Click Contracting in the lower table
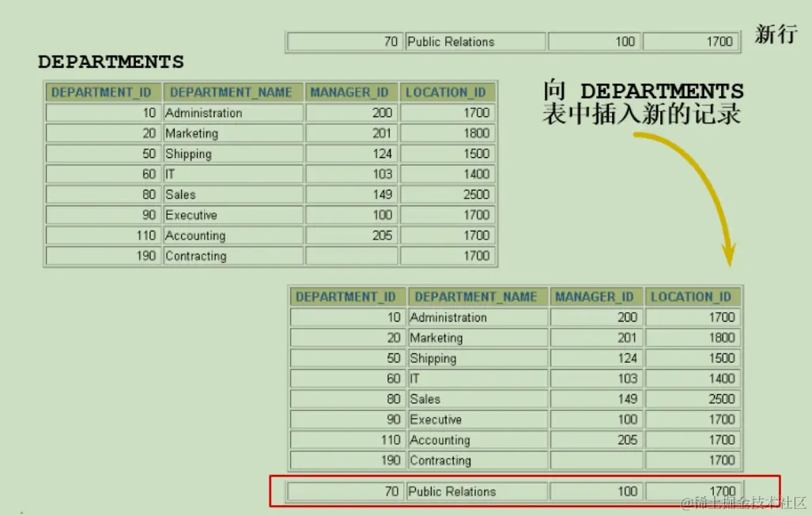The width and height of the screenshot is (812, 516). [x=440, y=461]
